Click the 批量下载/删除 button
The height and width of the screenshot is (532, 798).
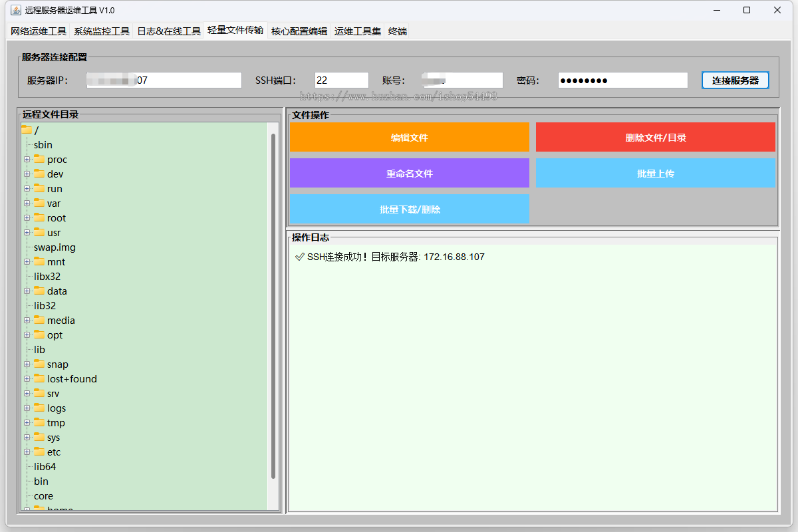click(410, 209)
